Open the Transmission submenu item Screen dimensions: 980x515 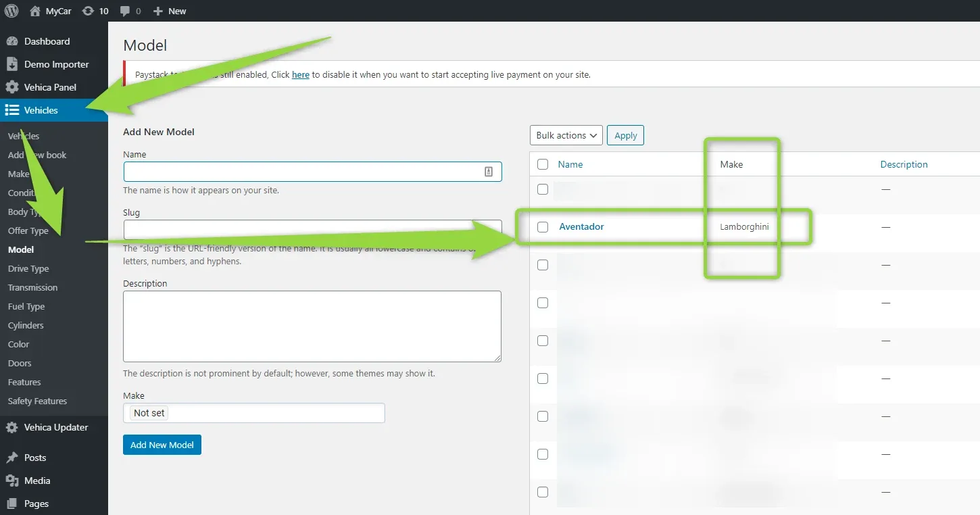32,287
